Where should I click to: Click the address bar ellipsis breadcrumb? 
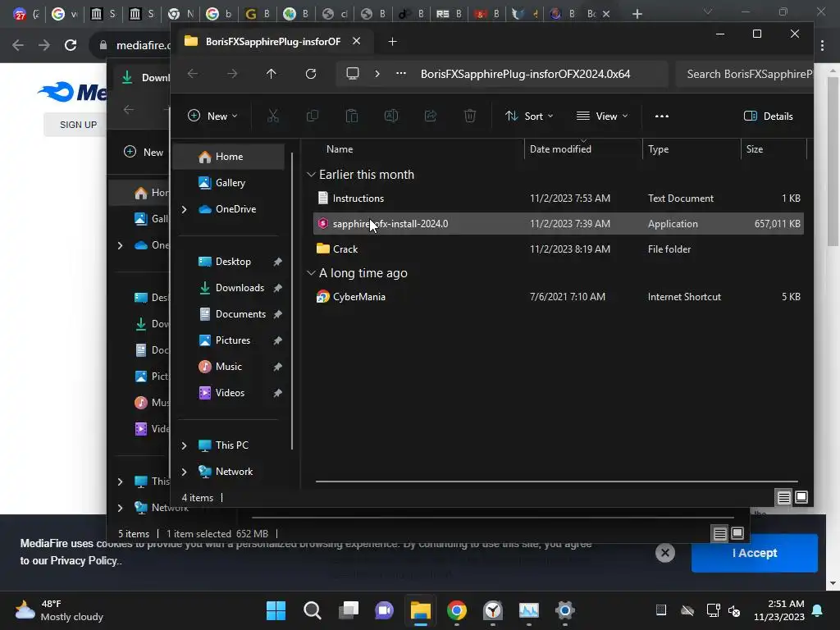click(400, 74)
